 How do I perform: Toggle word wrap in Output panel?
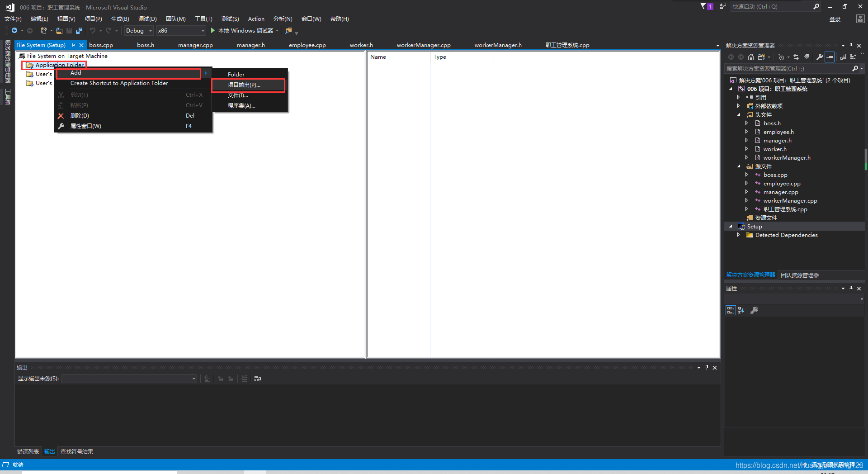[258, 379]
